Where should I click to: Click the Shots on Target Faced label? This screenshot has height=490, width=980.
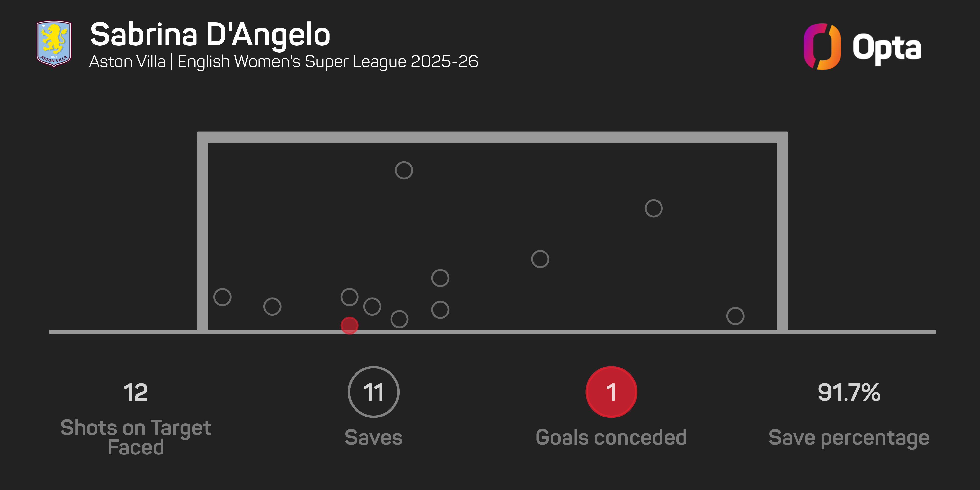click(x=135, y=437)
